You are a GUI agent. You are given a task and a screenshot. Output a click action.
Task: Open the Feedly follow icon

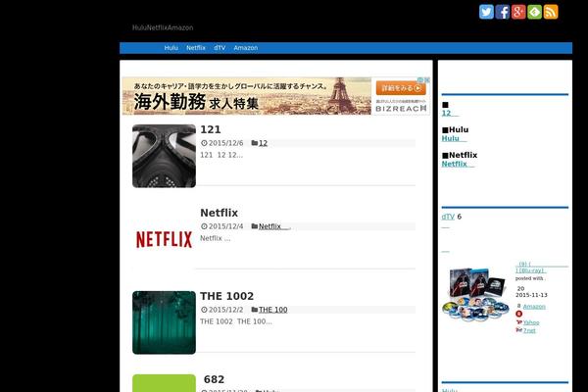click(535, 12)
